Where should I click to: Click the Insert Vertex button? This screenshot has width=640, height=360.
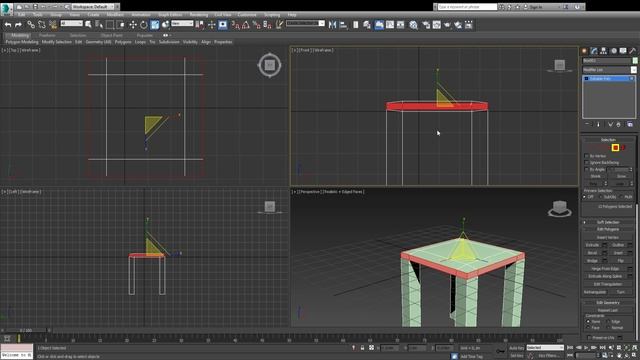click(608, 237)
